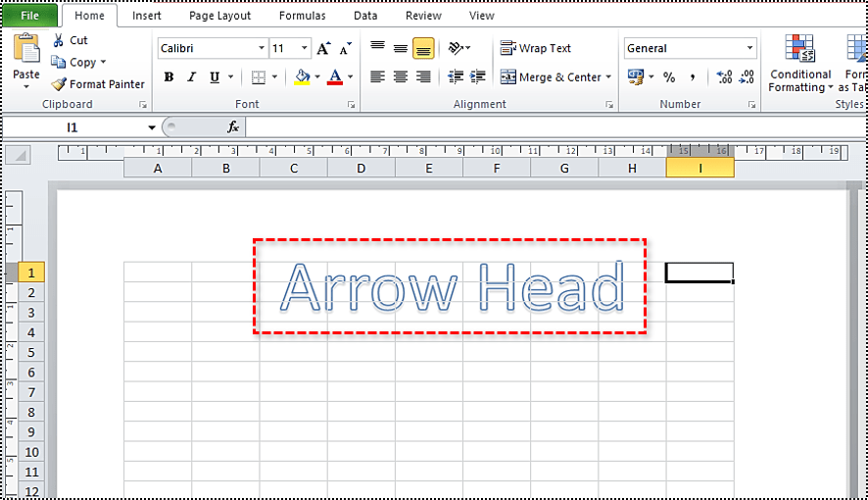Toggle Bold formatting
The image size is (868, 500).
click(169, 77)
